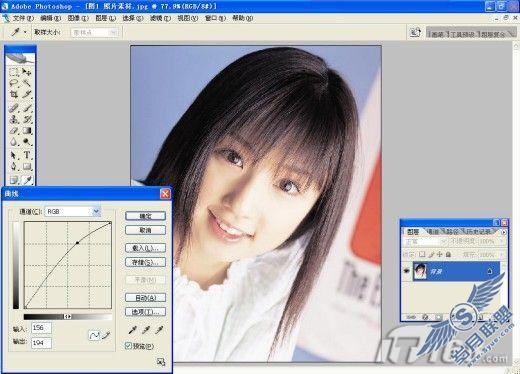Screen dimensions: 520x374
Task: Select the Dodge tool
Action: coord(27,142)
